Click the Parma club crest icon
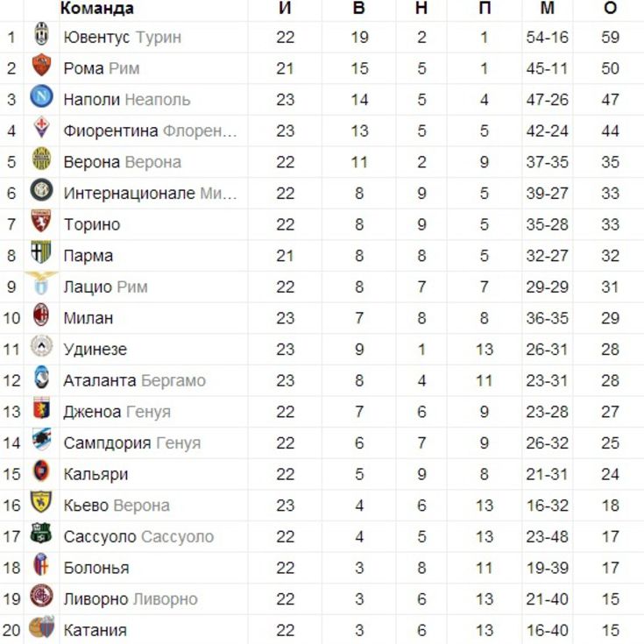The width and height of the screenshot is (644, 644). tap(41, 254)
